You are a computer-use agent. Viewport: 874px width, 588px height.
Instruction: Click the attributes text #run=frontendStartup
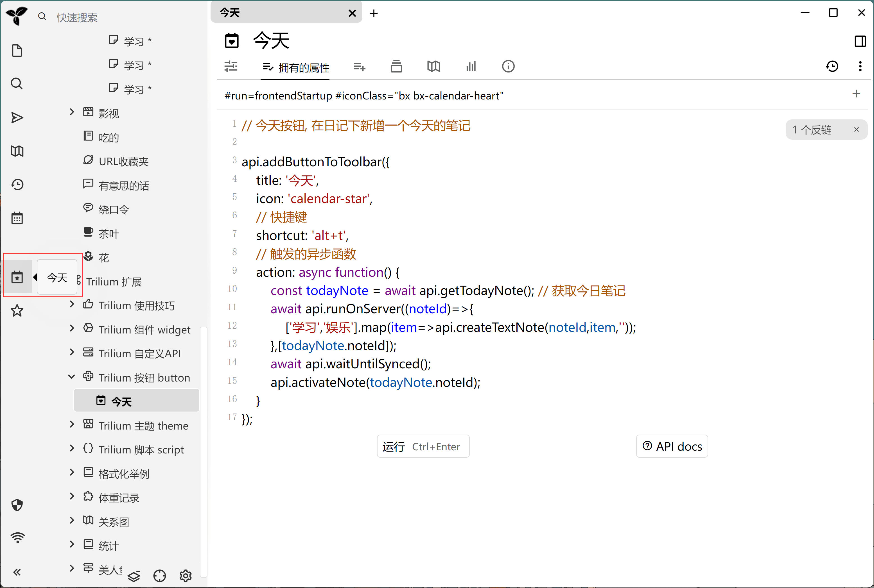[279, 96]
